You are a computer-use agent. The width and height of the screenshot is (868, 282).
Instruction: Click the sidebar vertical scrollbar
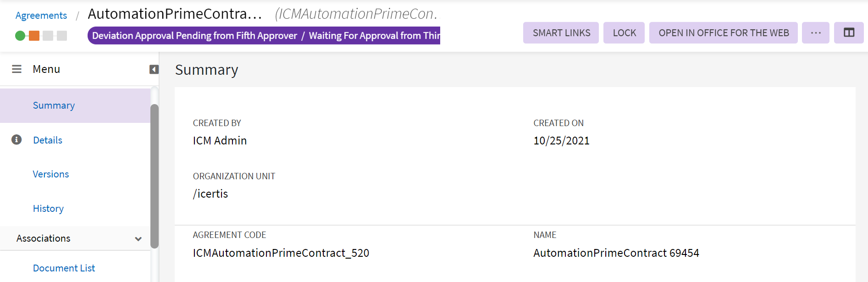(x=155, y=176)
